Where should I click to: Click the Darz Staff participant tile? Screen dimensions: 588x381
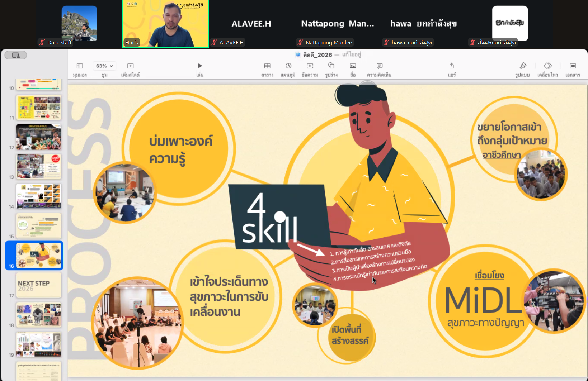point(79,24)
